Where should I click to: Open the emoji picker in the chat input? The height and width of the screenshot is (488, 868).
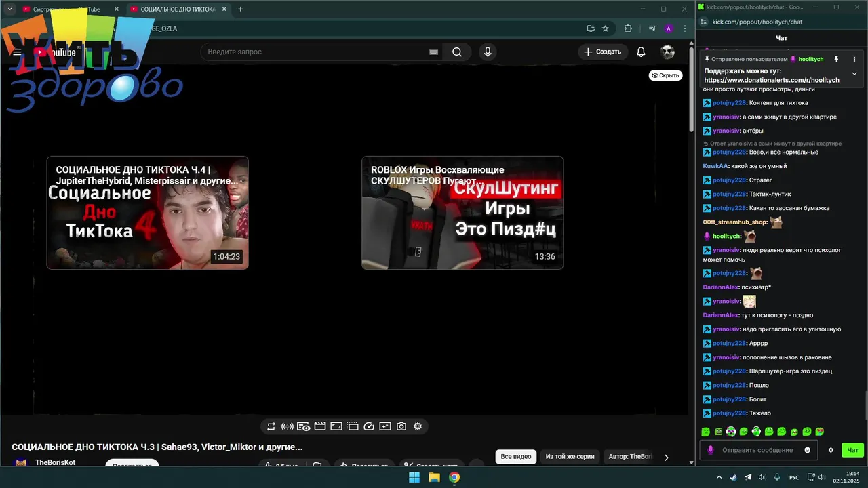coord(807,450)
